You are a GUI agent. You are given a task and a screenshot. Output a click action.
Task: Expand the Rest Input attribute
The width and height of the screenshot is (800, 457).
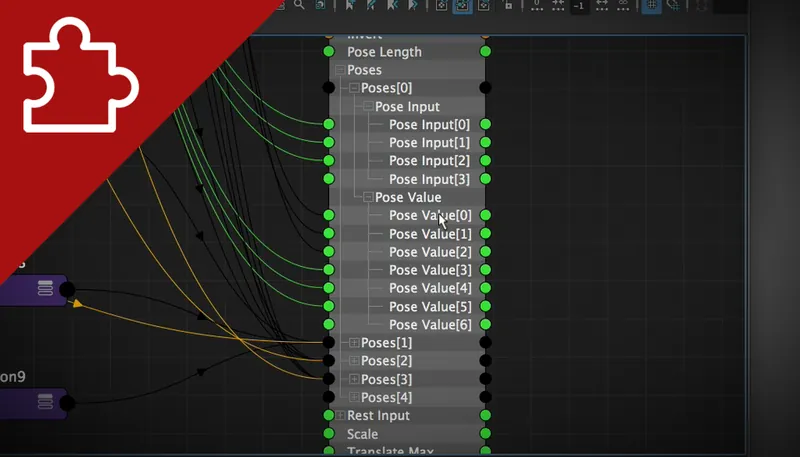click(x=340, y=416)
